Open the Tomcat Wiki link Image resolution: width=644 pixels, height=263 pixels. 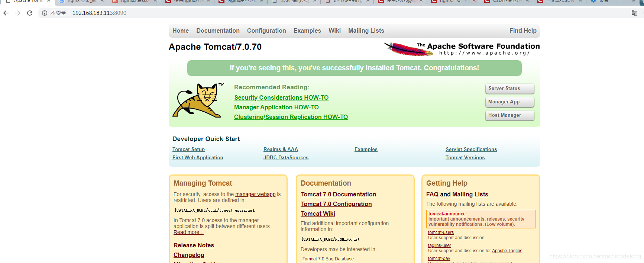(x=318, y=214)
